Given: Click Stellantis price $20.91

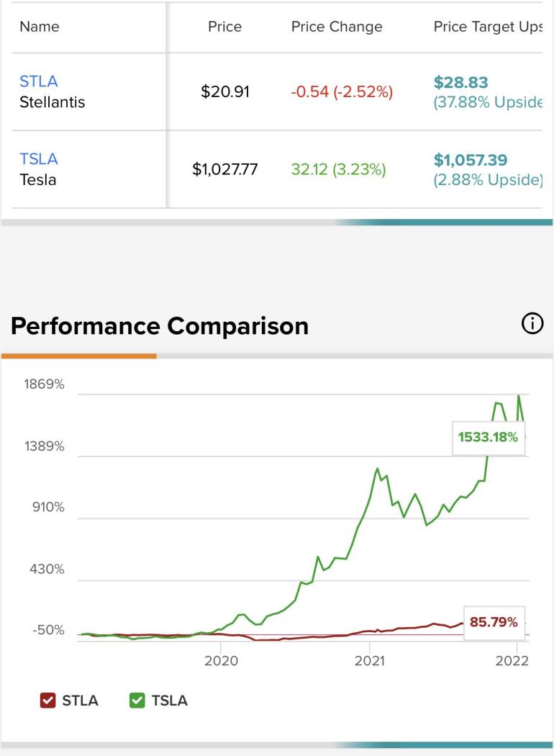Looking at the screenshot, I should [224, 92].
